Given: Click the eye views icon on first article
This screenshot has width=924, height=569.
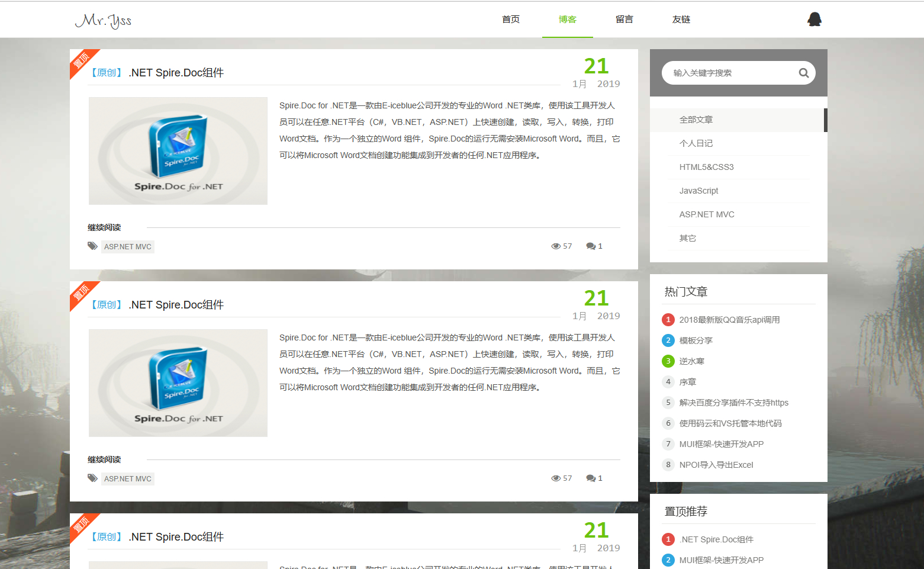Looking at the screenshot, I should click(556, 246).
